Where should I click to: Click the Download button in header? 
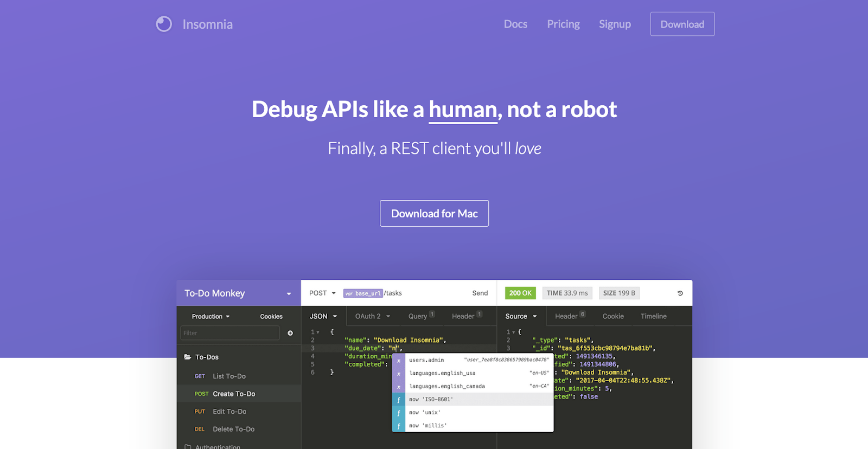click(x=682, y=24)
